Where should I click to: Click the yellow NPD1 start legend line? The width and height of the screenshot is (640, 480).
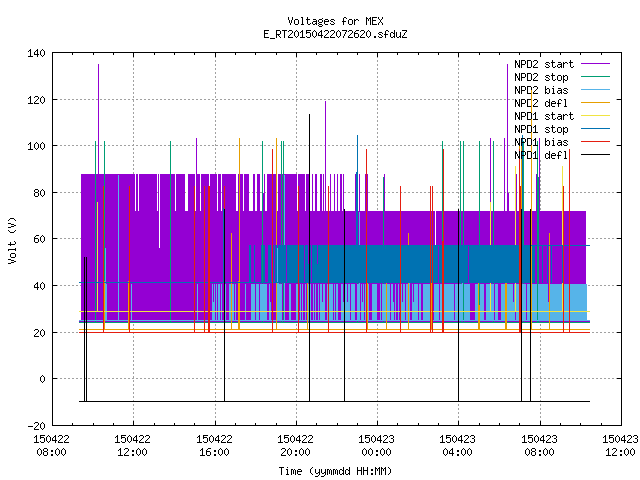[595, 116]
